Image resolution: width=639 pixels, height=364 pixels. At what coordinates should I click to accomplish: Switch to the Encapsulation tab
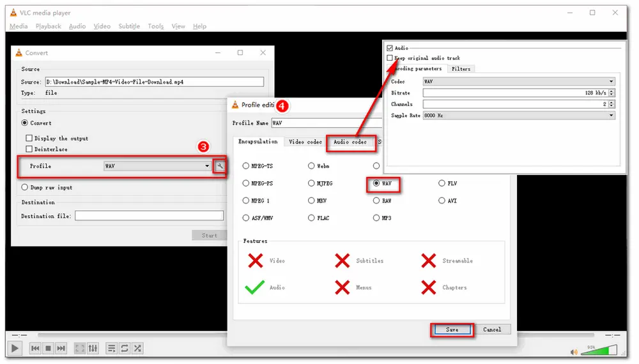258,142
